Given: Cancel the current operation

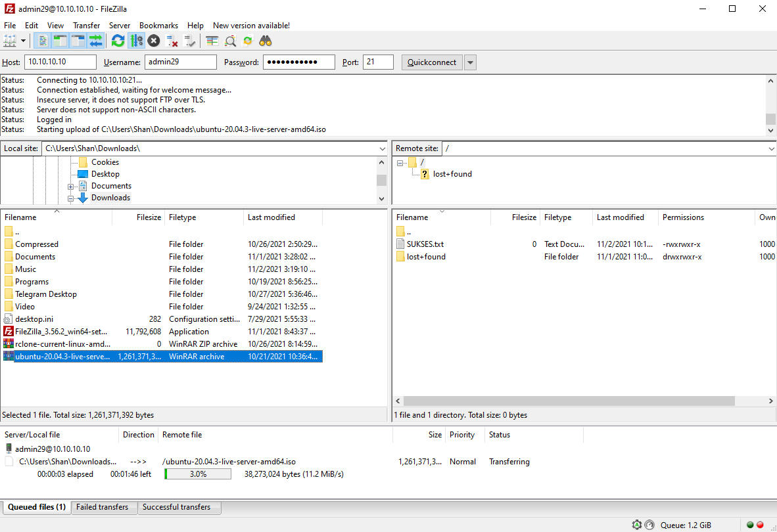Looking at the screenshot, I should click(154, 41).
